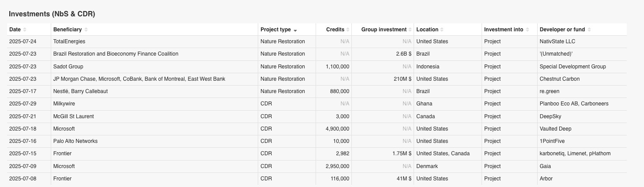Click the 1.75M $ group investment
The width and height of the screenshot is (644, 187).
pos(401,153)
